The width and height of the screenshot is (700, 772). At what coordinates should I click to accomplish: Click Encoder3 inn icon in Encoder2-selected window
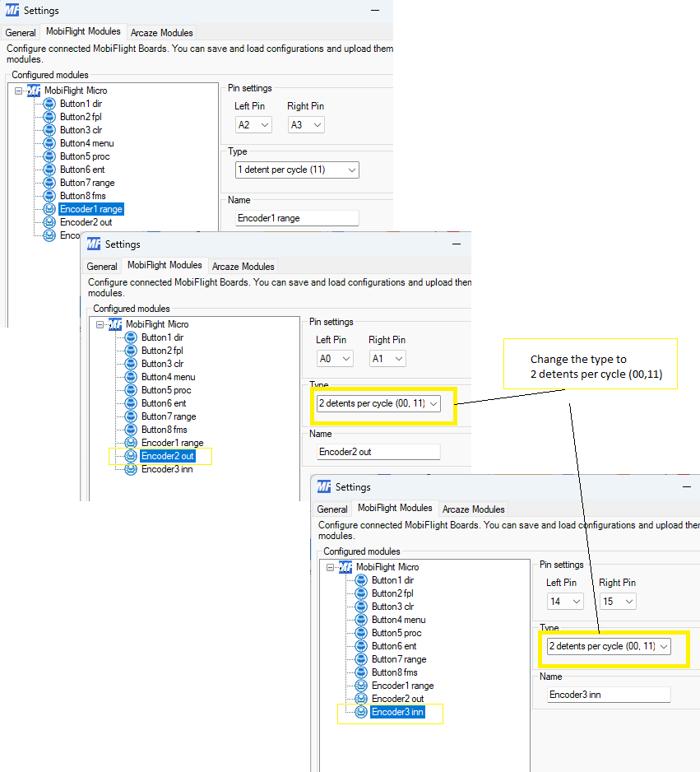click(131, 469)
